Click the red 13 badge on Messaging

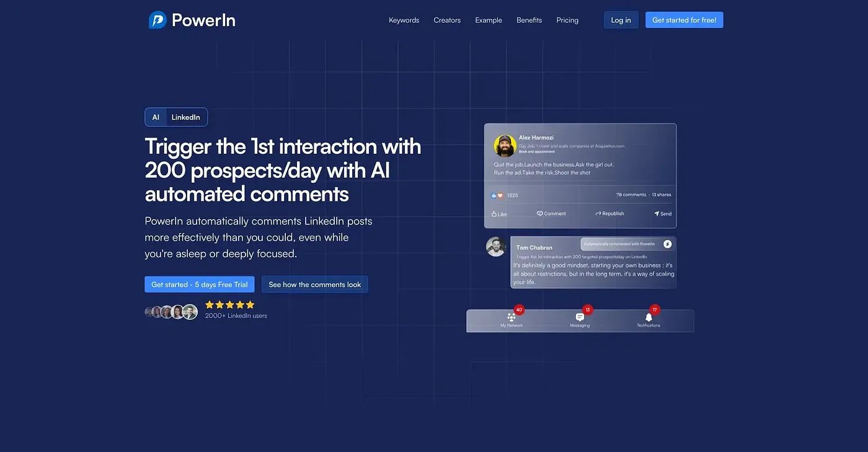(588, 309)
